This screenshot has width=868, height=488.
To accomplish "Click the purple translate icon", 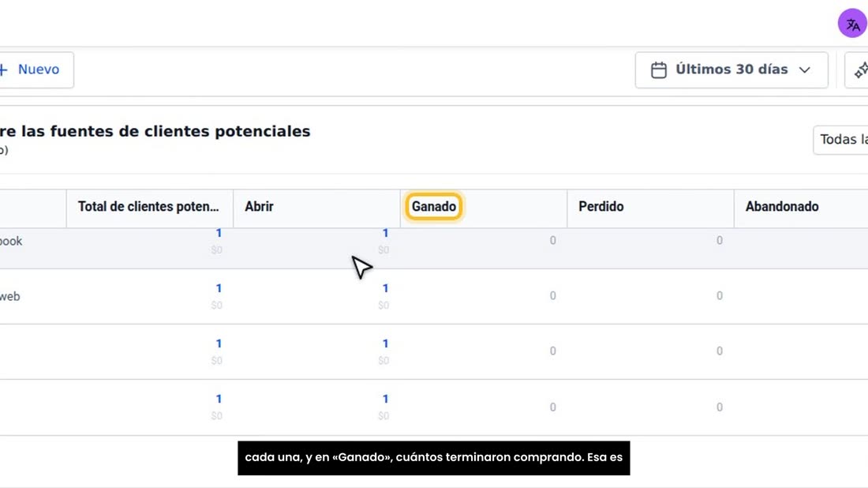I will [852, 23].
